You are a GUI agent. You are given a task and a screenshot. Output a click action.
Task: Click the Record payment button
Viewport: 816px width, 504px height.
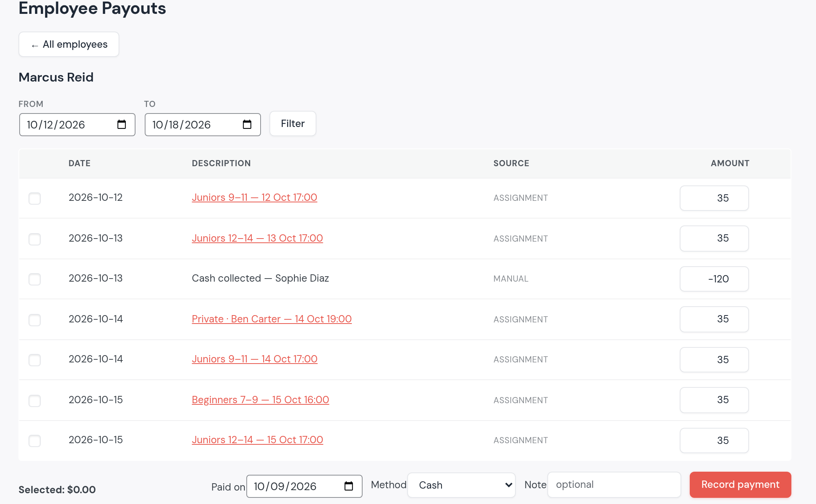740,484
